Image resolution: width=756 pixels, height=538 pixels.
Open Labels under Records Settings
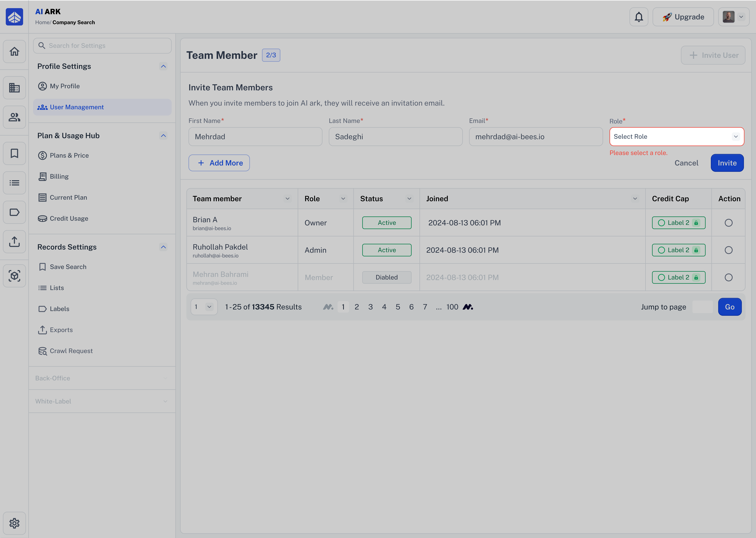pyautogui.click(x=102, y=309)
